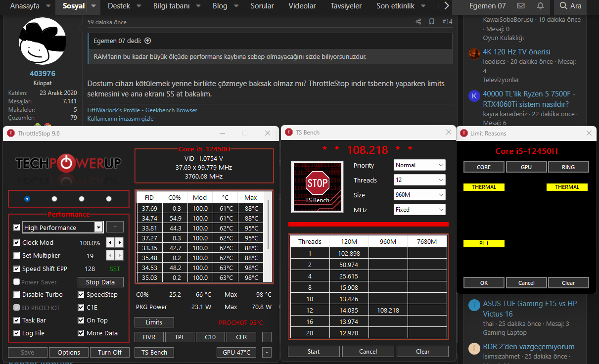The width and height of the screenshot is (599, 364).
Task: Click the TechPowerUp logo in ThrottleStop
Action: pos(68,163)
